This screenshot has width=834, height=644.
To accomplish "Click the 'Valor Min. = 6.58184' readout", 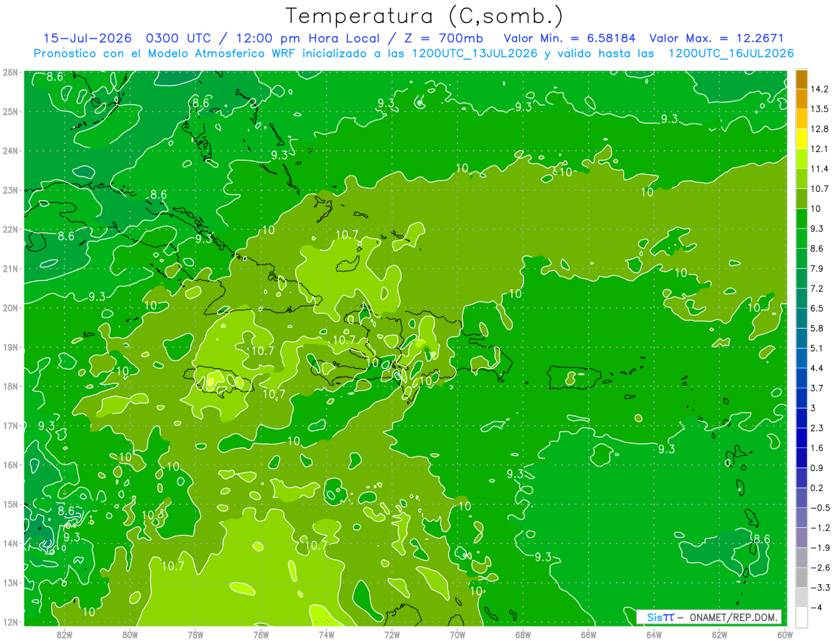I will coord(571,38).
